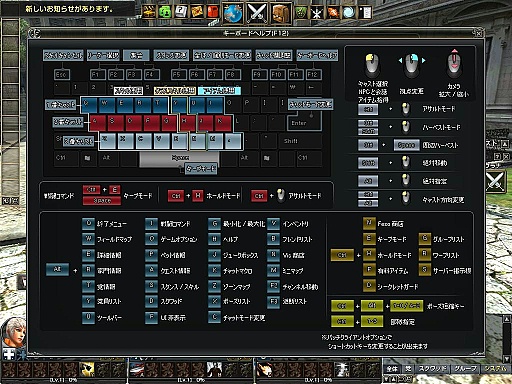The width and height of the screenshot is (512, 384).
Task: Select the グループ chat tab
Action: [466, 369]
